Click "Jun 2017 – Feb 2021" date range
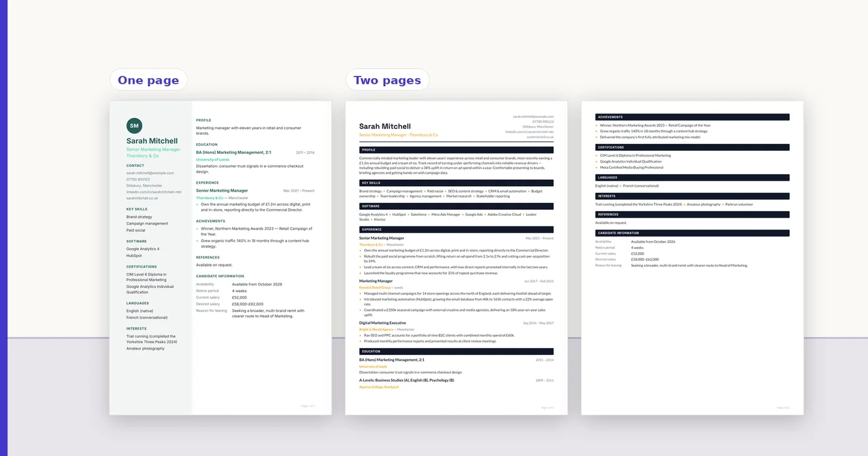 (x=539, y=281)
